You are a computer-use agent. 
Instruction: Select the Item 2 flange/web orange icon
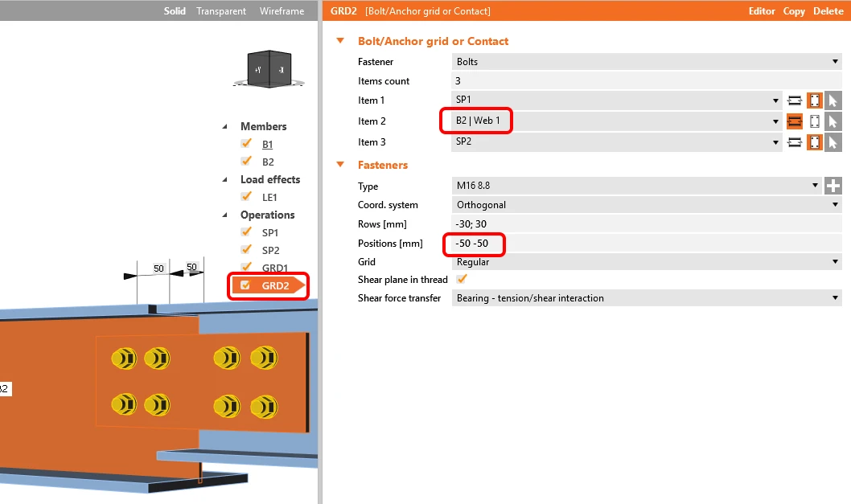pyautogui.click(x=795, y=121)
